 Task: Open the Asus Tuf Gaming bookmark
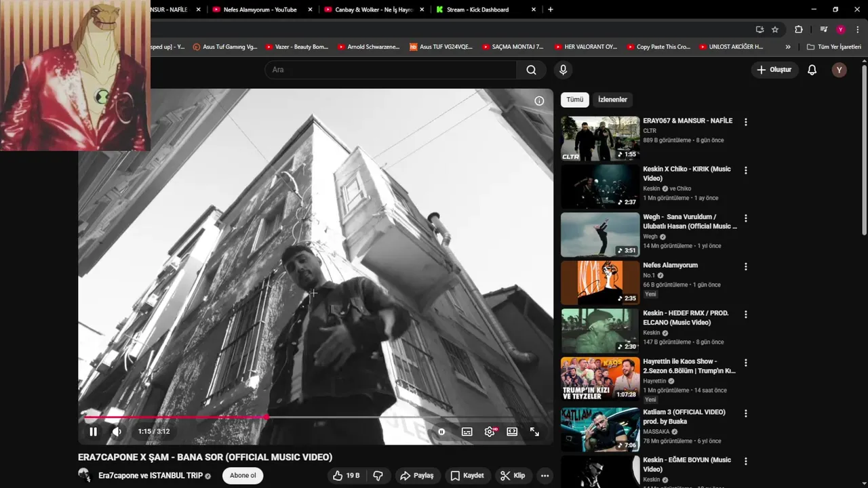click(x=225, y=47)
